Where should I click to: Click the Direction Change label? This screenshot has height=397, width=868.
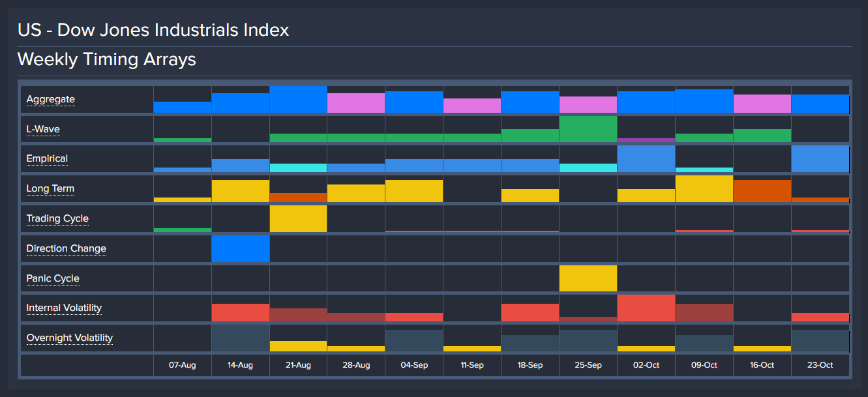[x=66, y=248]
